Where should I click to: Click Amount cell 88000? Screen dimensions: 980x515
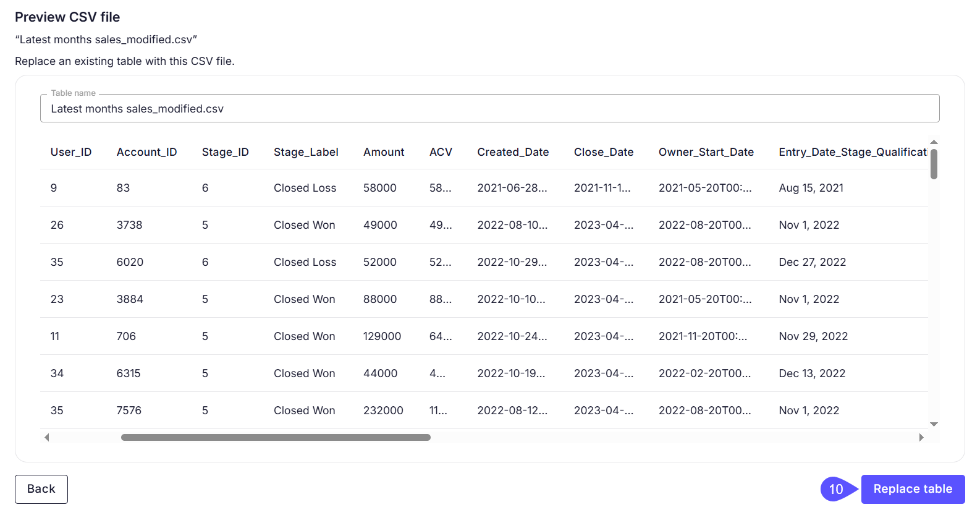coord(380,299)
